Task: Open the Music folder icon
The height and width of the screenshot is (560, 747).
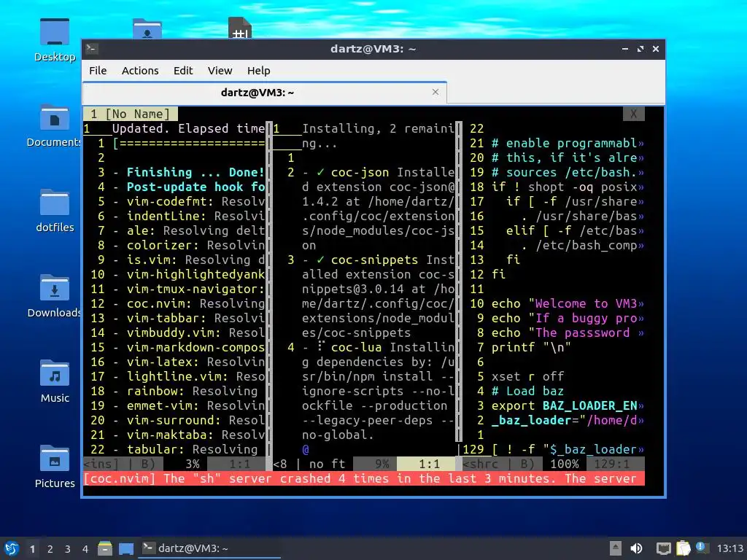Action: pos(54,373)
